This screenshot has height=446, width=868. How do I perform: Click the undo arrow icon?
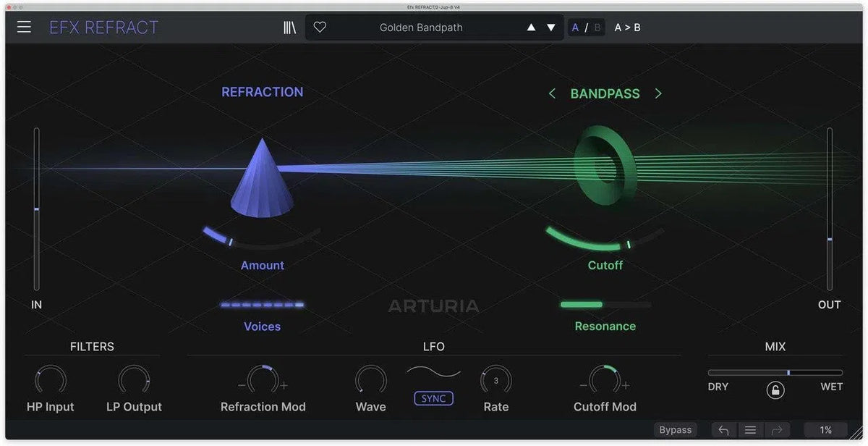point(723,429)
